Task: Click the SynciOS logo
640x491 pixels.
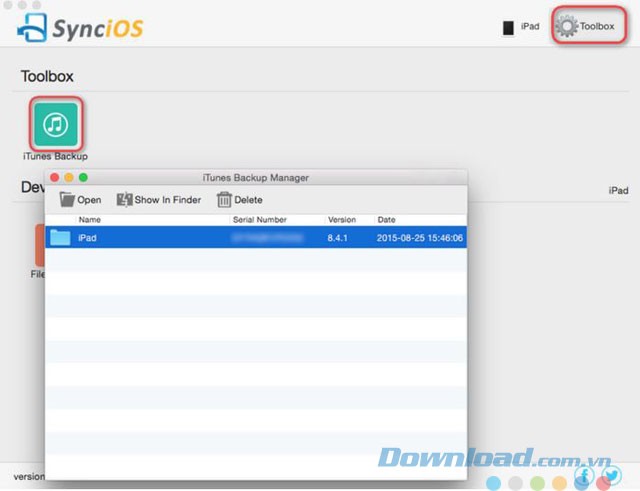Action: click(80, 28)
